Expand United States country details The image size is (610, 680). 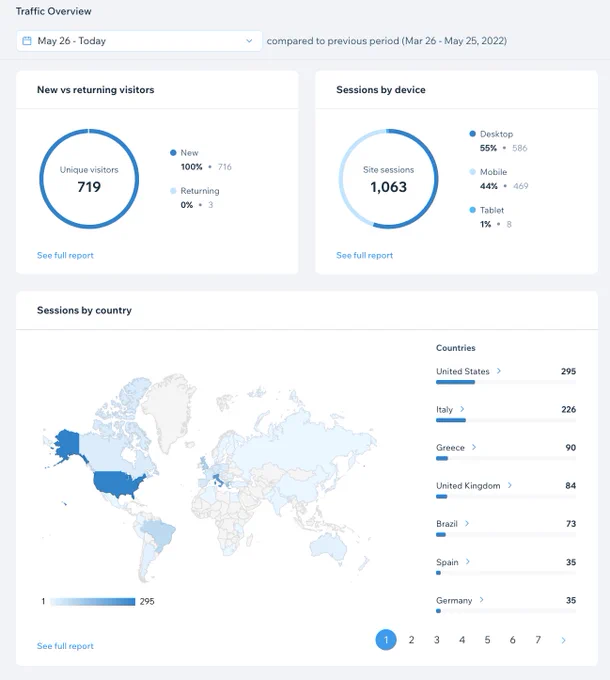tap(499, 371)
